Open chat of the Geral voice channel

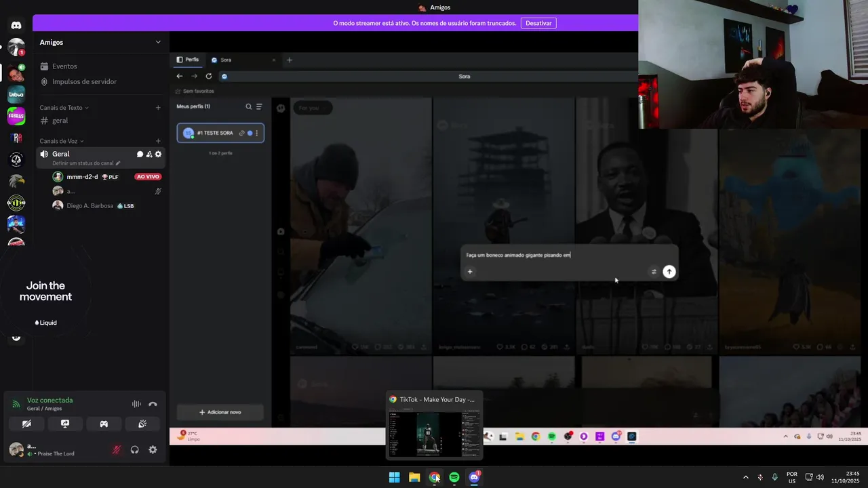pos(140,154)
